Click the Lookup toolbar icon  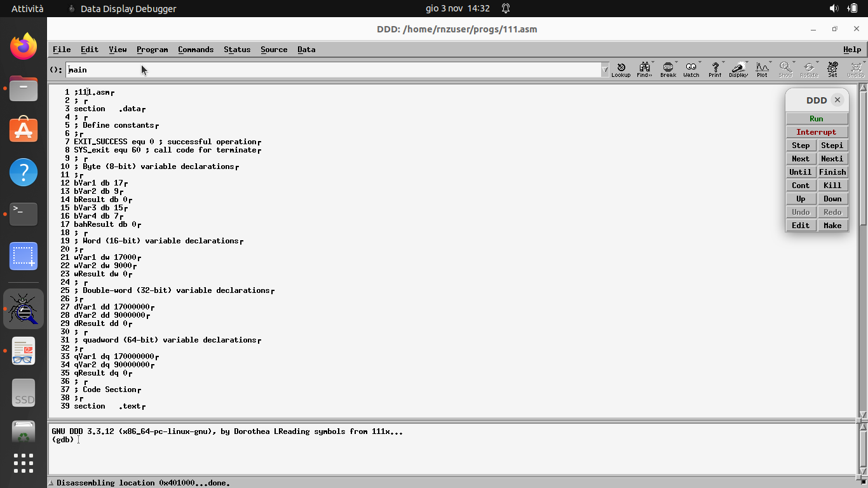click(x=621, y=69)
